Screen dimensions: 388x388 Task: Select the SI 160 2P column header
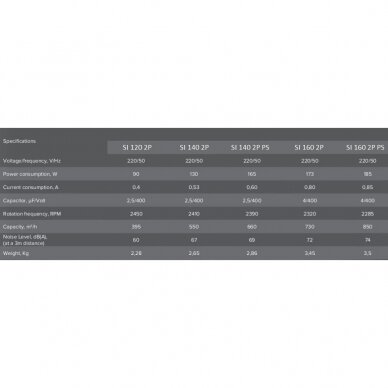click(x=309, y=147)
